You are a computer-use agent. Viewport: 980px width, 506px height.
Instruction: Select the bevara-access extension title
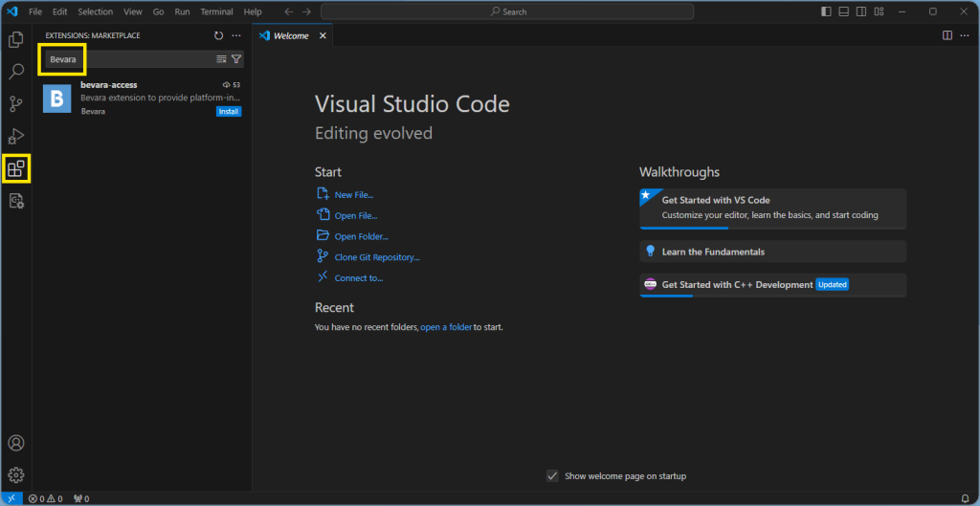pyautogui.click(x=109, y=84)
